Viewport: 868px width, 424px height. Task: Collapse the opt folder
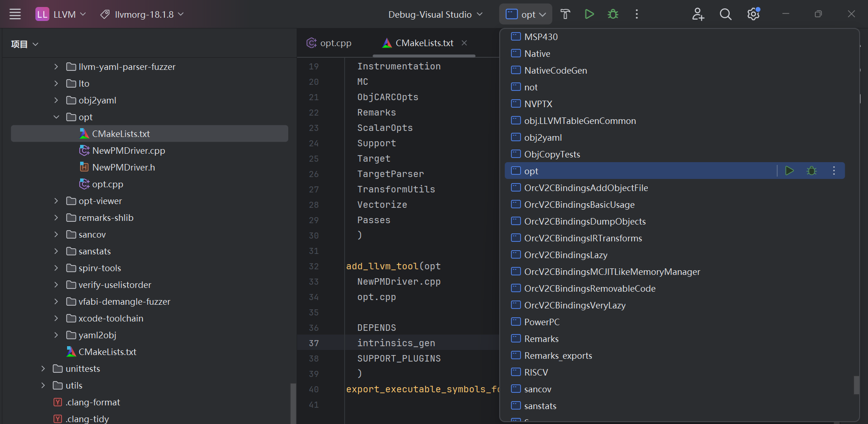(56, 117)
